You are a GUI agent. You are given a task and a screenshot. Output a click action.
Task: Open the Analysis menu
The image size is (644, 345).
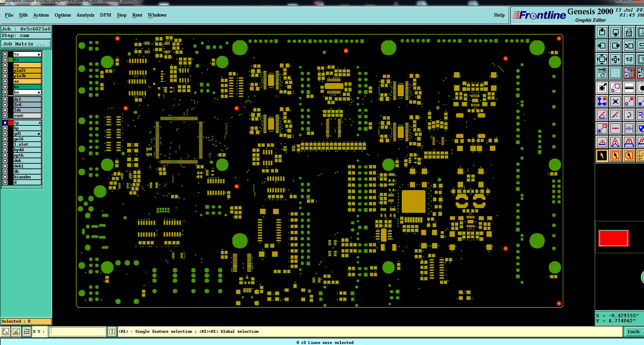(85, 15)
